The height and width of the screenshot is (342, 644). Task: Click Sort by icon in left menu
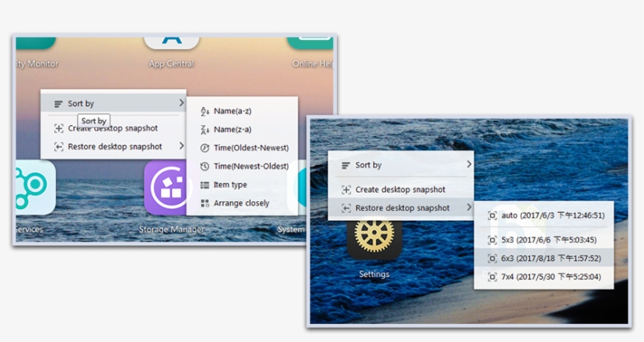coord(58,104)
